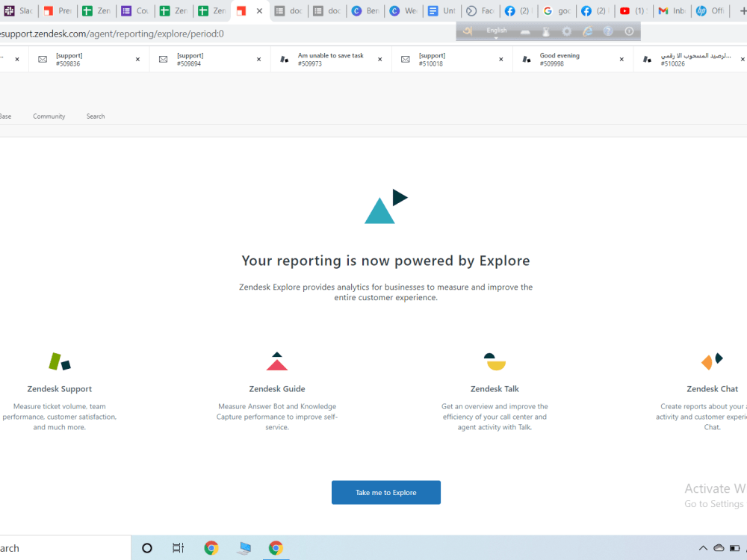
Task: Open the English language dropdown in Avro toolbar
Action: click(497, 31)
